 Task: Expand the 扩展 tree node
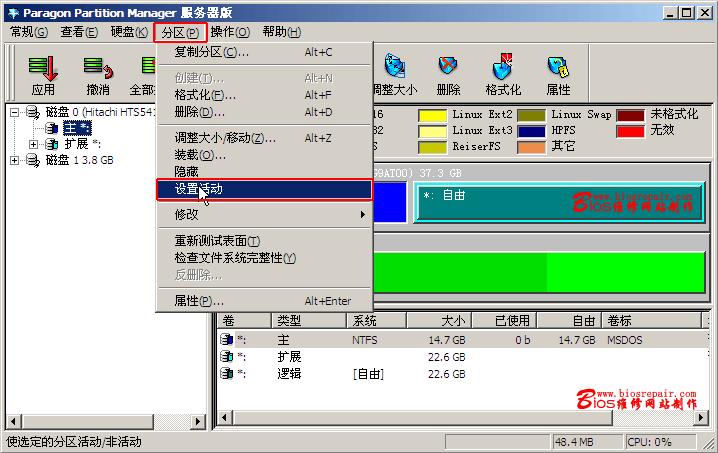pyautogui.click(x=33, y=144)
